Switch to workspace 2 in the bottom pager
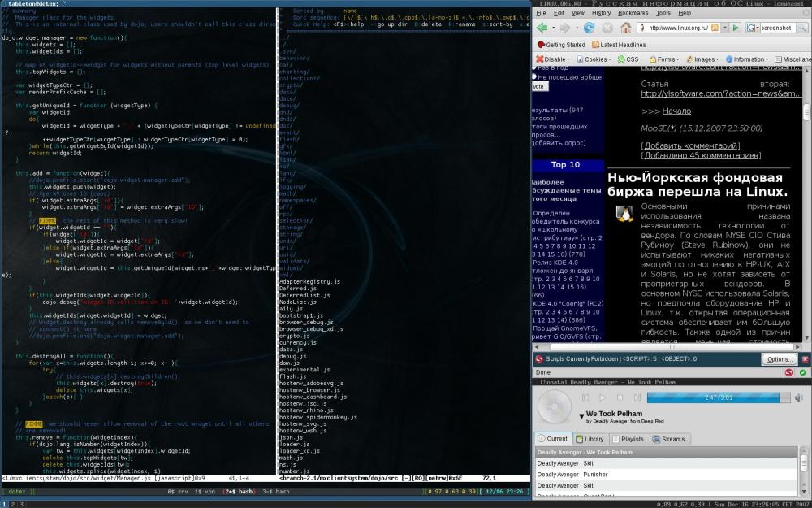This screenshot has width=812, height=508. coord(13,504)
